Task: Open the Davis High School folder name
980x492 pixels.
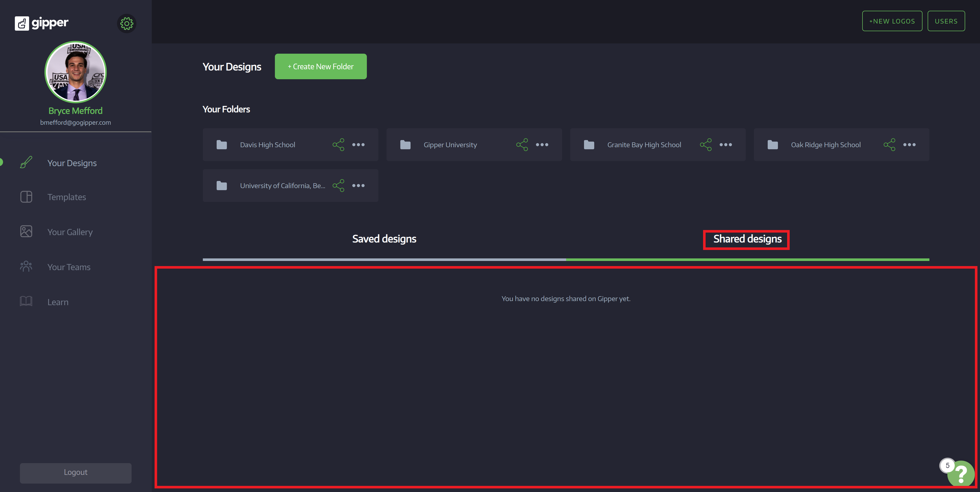Action: coord(267,145)
